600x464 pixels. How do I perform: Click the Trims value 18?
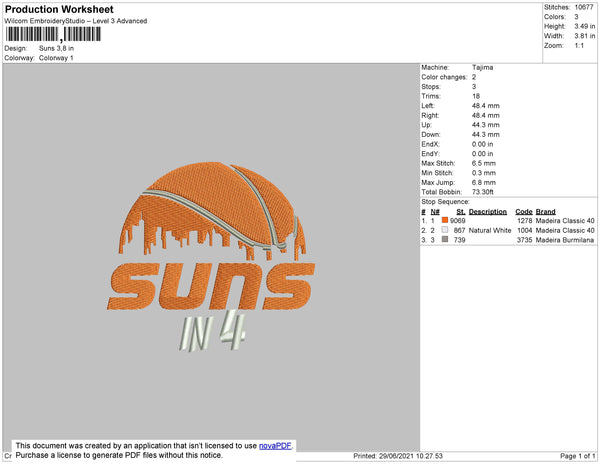[x=476, y=96]
